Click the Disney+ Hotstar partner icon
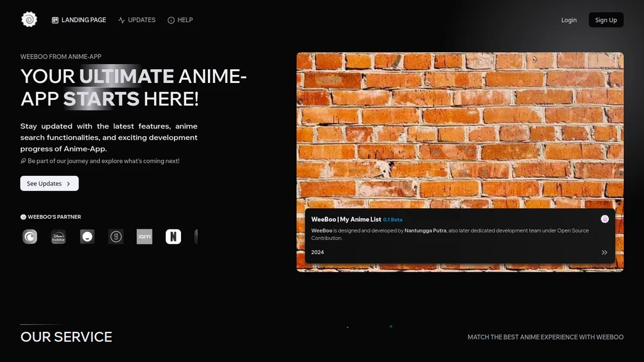The height and width of the screenshot is (362, 644). tap(58, 236)
